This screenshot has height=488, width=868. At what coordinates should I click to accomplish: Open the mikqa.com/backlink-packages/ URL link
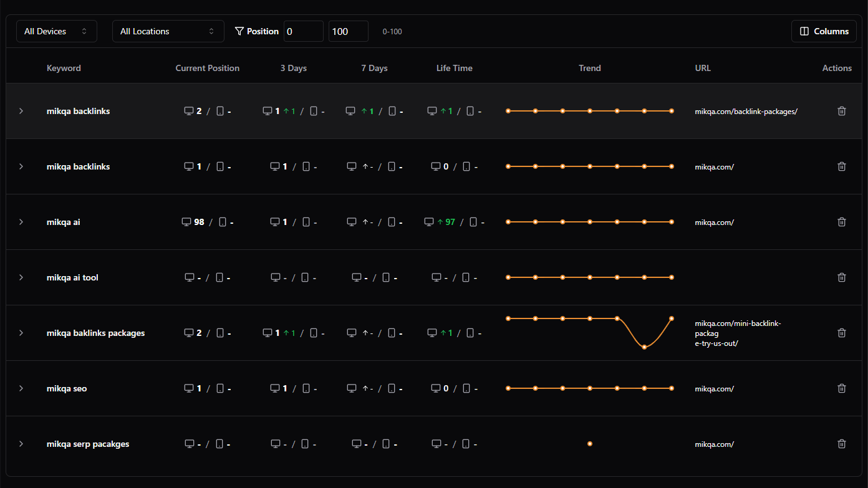[x=746, y=112]
